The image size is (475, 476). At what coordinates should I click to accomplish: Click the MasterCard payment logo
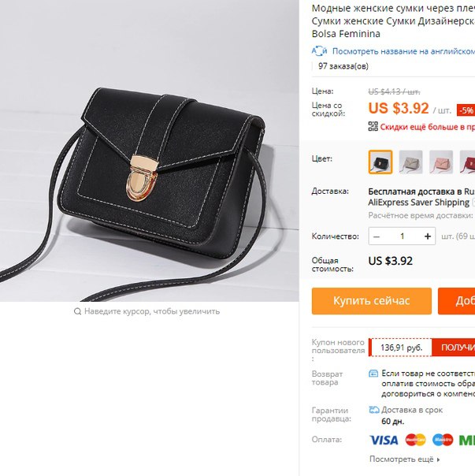415,440
